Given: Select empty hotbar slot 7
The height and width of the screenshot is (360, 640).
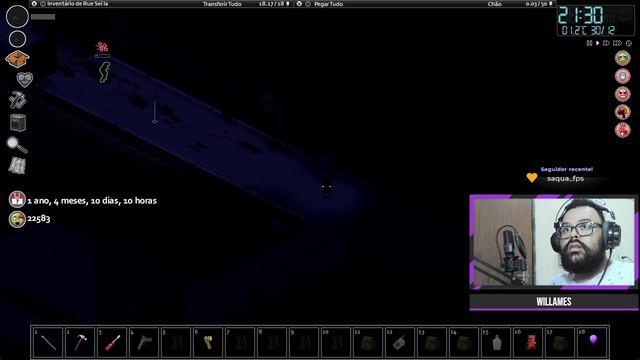Looking at the screenshot, I should click(240, 342).
